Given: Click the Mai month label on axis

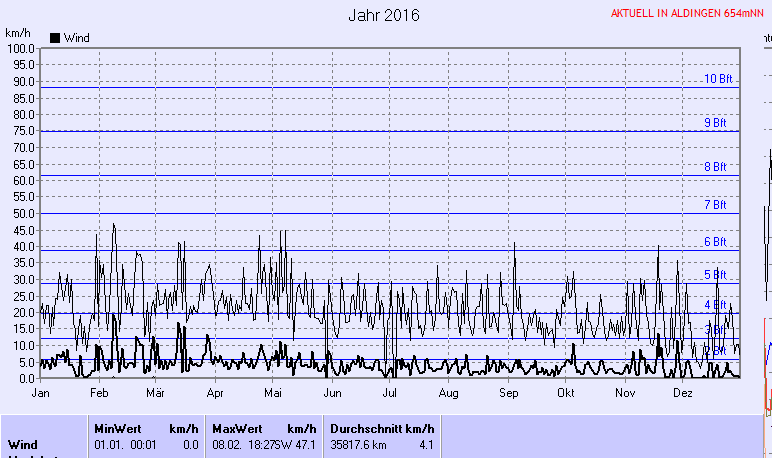Looking at the screenshot, I should coord(273,394).
